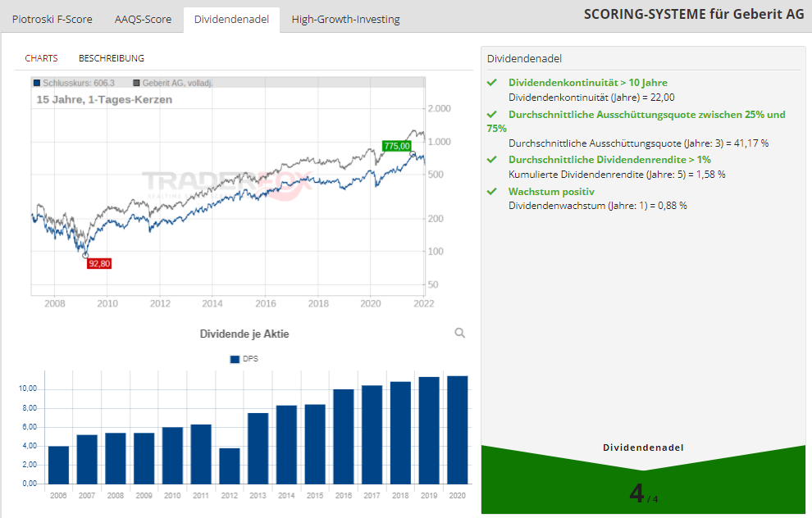Click the green 775,00 high price marker
The width and height of the screenshot is (812, 518).
pyautogui.click(x=397, y=146)
